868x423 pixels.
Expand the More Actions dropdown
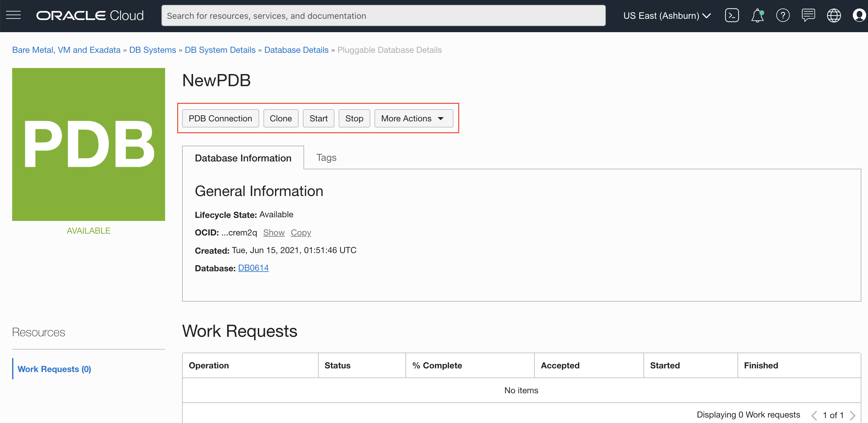point(413,118)
